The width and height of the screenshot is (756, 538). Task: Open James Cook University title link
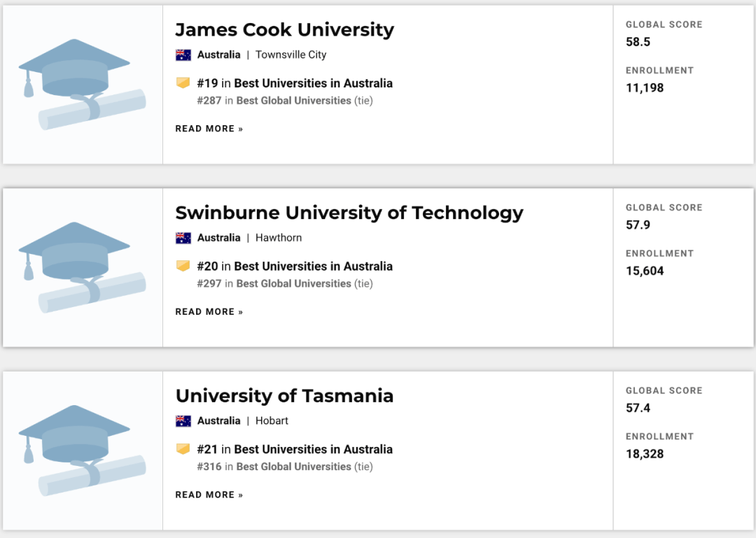tap(284, 30)
